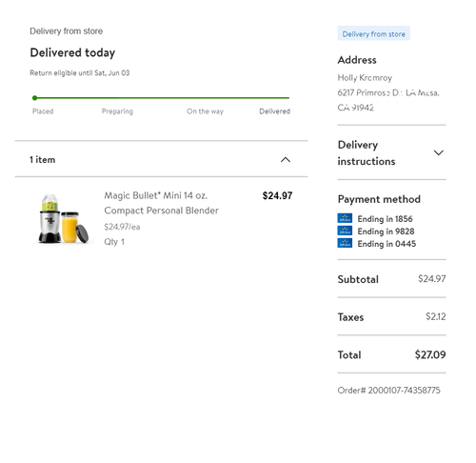Click the green Placed progress dot
Viewport: 476px width, 463px height.
pos(34,98)
